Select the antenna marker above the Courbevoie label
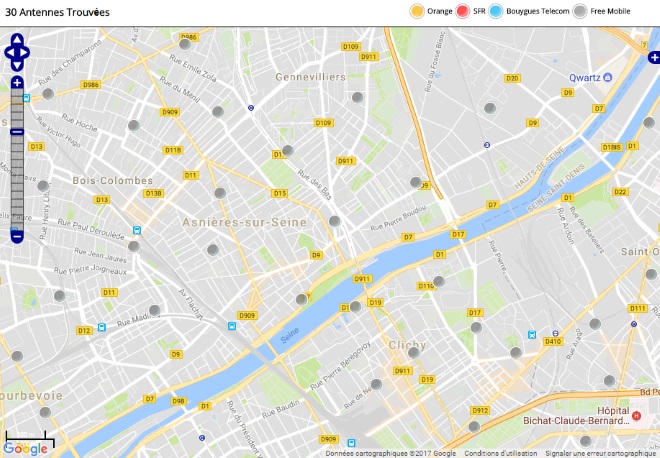This screenshot has height=458, width=660. pos(17,357)
